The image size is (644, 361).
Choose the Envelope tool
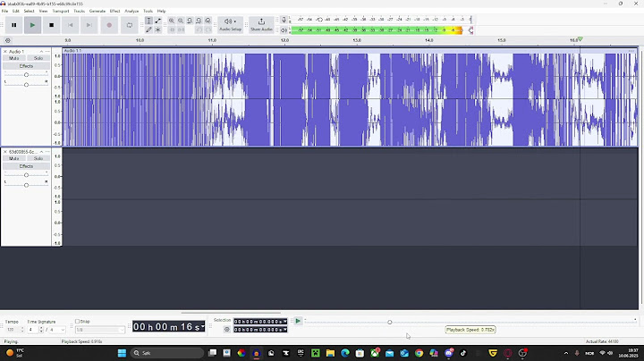coord(158,21)
